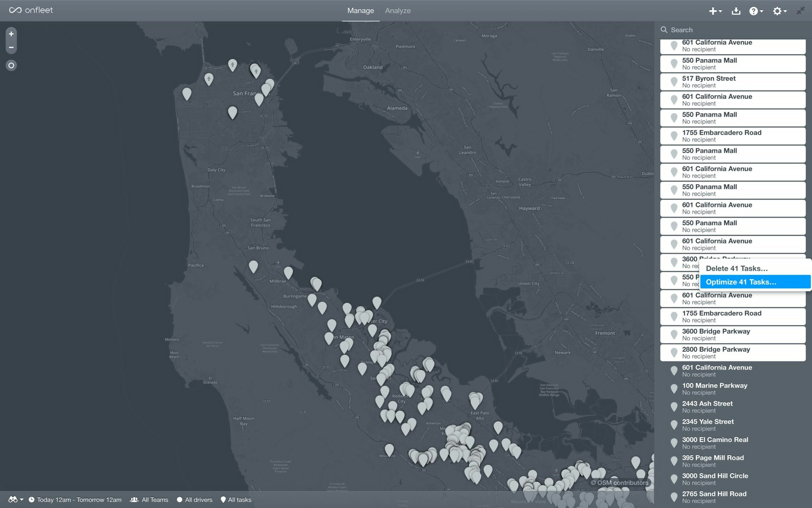
Task: Expand the help question mark menu
Action: [756, 11]
